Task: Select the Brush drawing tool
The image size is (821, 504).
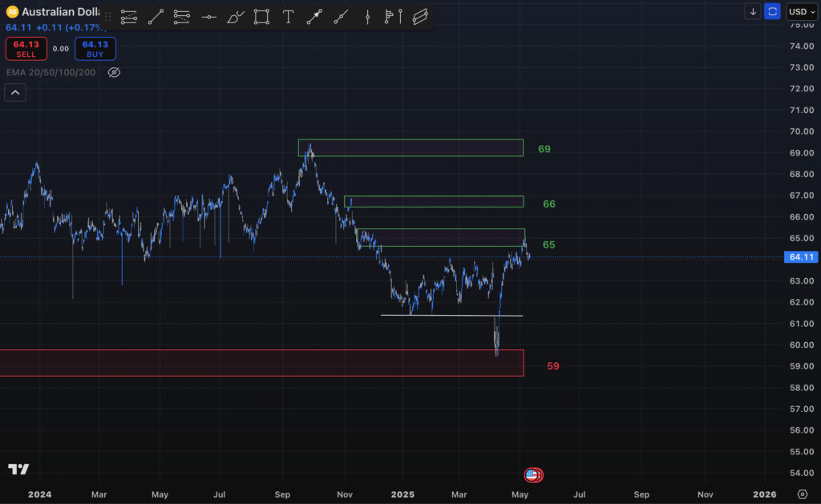Action: (235, 17)
